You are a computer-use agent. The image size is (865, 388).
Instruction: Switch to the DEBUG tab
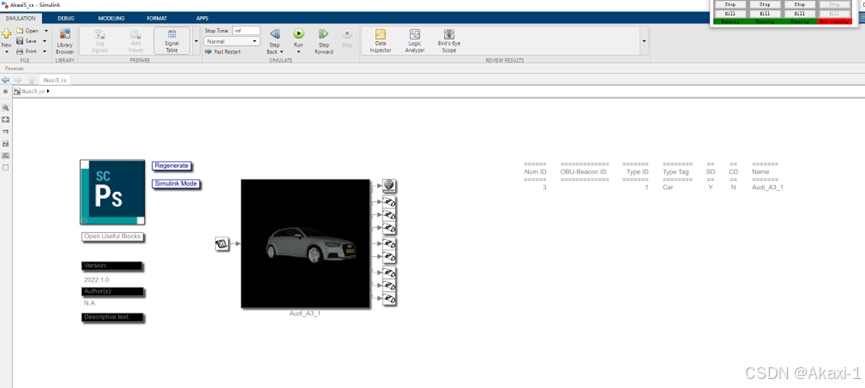tap(66, 18)
